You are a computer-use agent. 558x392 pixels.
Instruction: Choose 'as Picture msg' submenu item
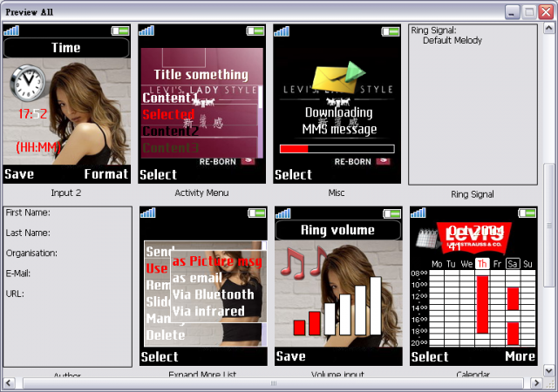(217, 261)
